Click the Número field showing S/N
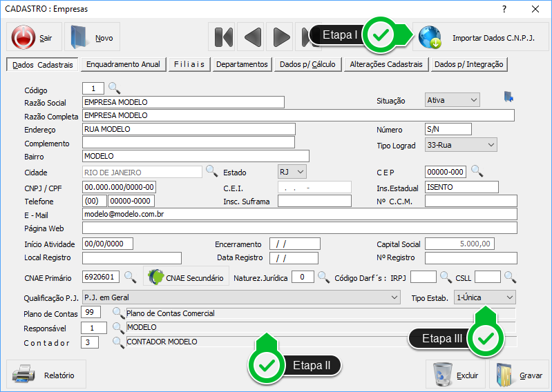This screenshot has width=552, height=392. click(x=448, y=129)
